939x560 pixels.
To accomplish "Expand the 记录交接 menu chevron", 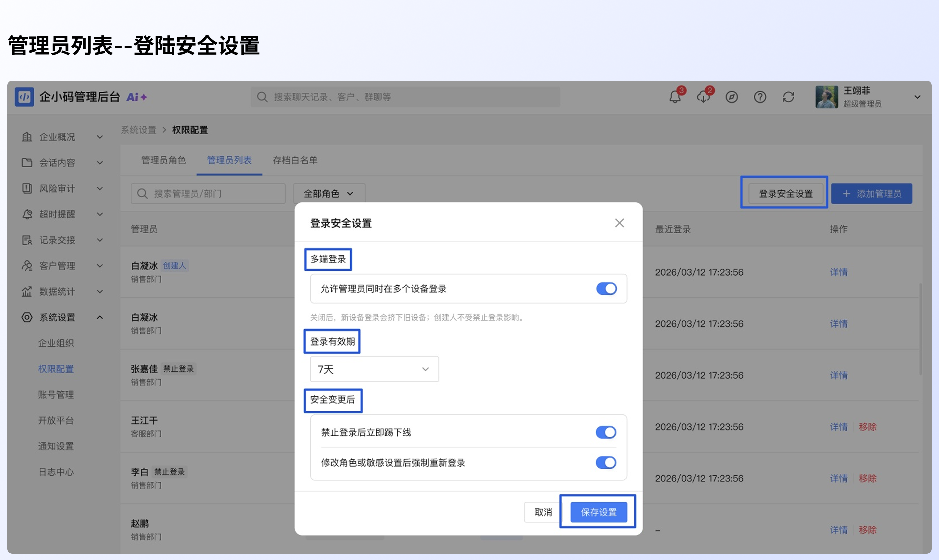I will pos(100,240).
